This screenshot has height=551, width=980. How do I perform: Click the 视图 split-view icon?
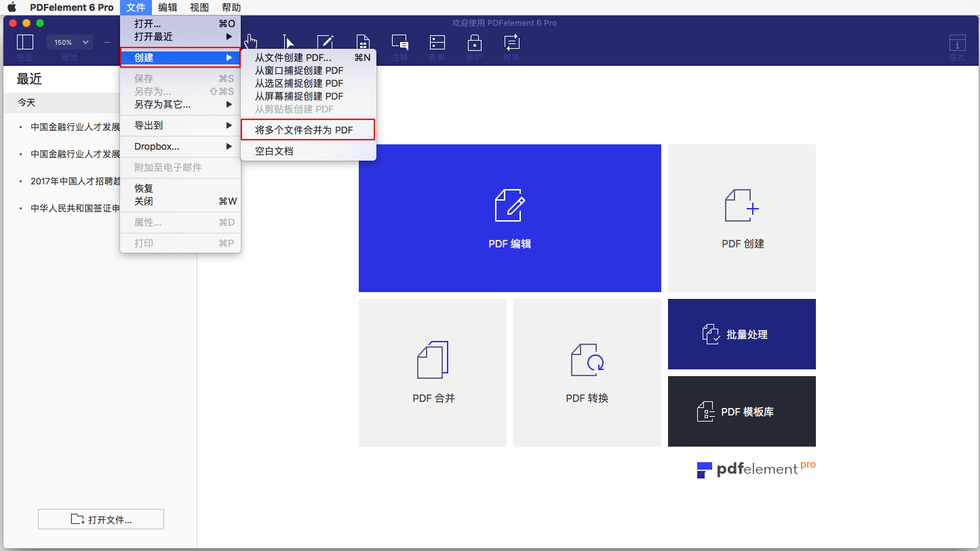(24, 42)
